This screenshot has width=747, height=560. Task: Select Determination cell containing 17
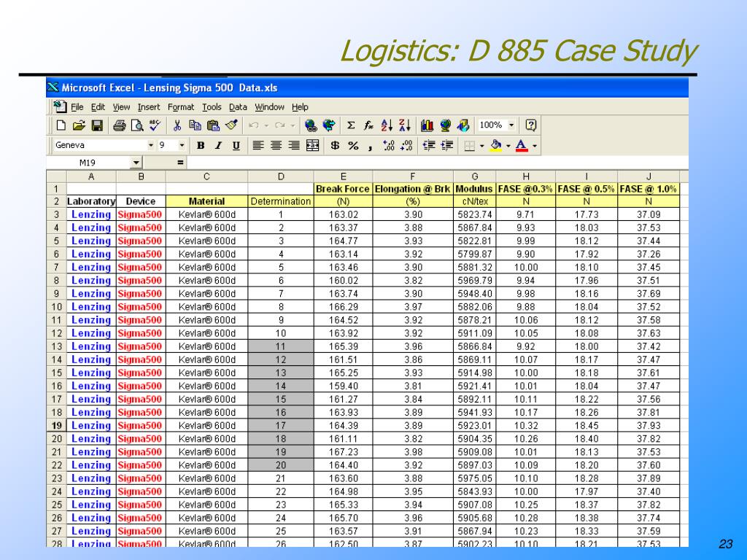[281, 426]
